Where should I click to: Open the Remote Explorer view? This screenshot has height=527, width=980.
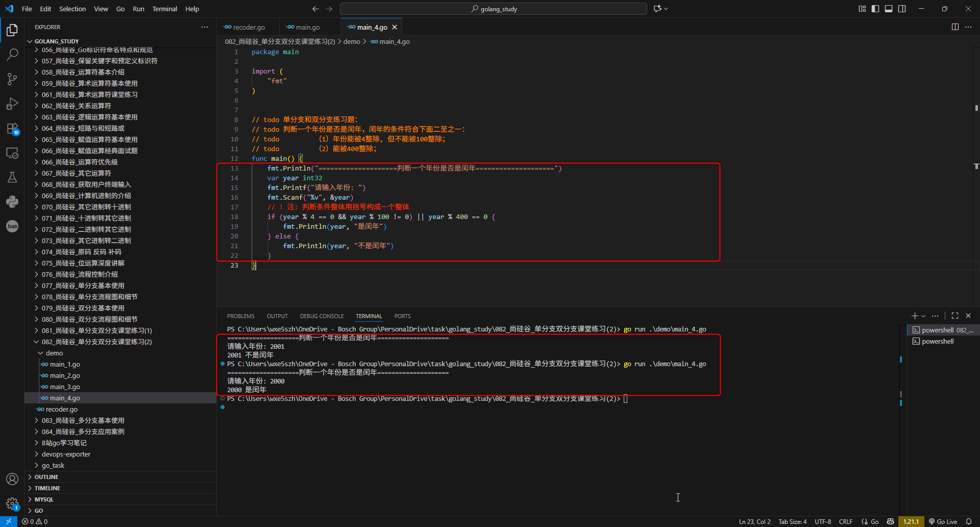point(12,153)
